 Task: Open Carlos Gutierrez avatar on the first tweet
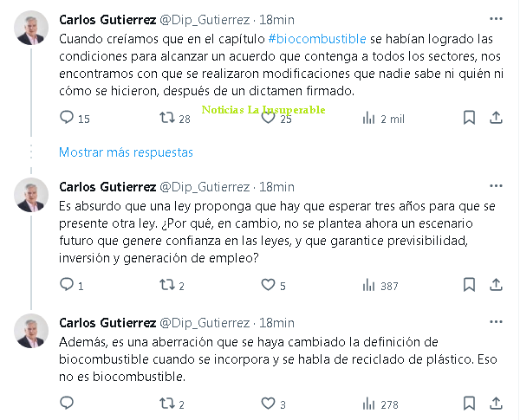[32, 29]
